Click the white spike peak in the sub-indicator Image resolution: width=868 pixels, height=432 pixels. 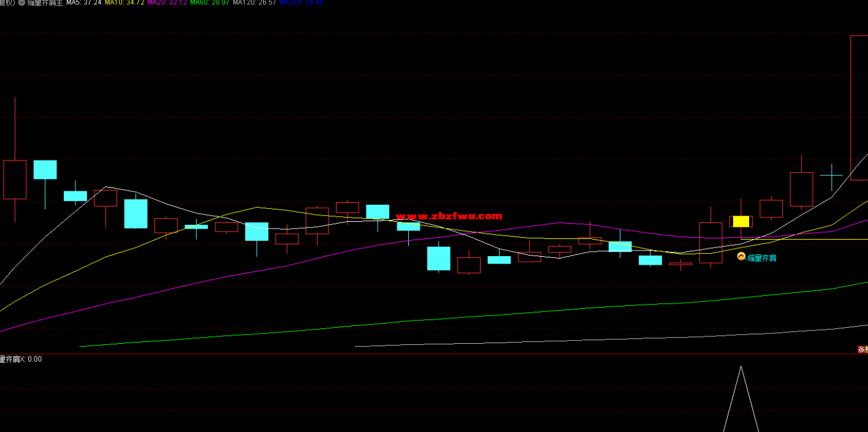click(741, 367)
